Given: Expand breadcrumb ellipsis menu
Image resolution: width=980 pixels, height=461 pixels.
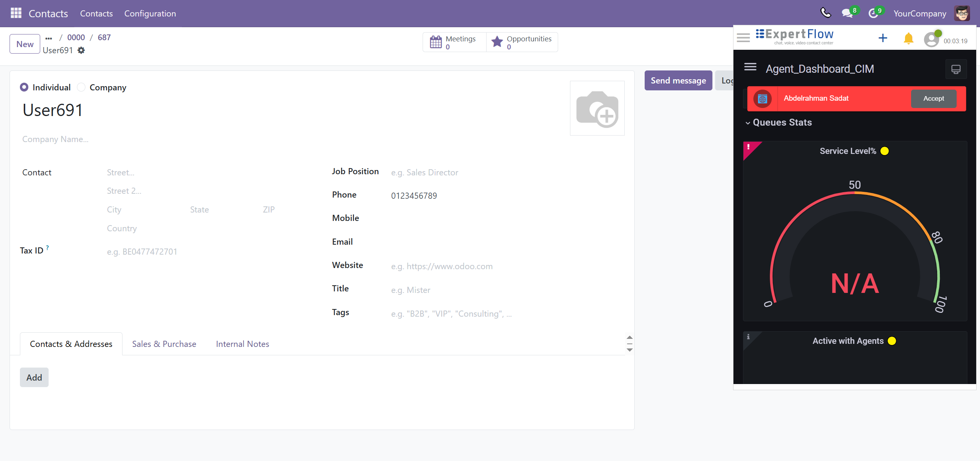Looking at the screenshot, I should tap(49, 38).
